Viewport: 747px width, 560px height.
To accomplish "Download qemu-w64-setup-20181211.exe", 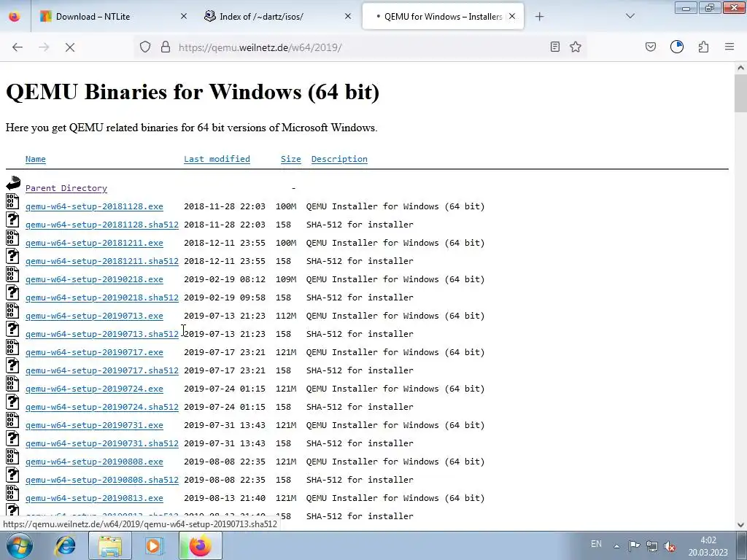I will click(94, 243).
